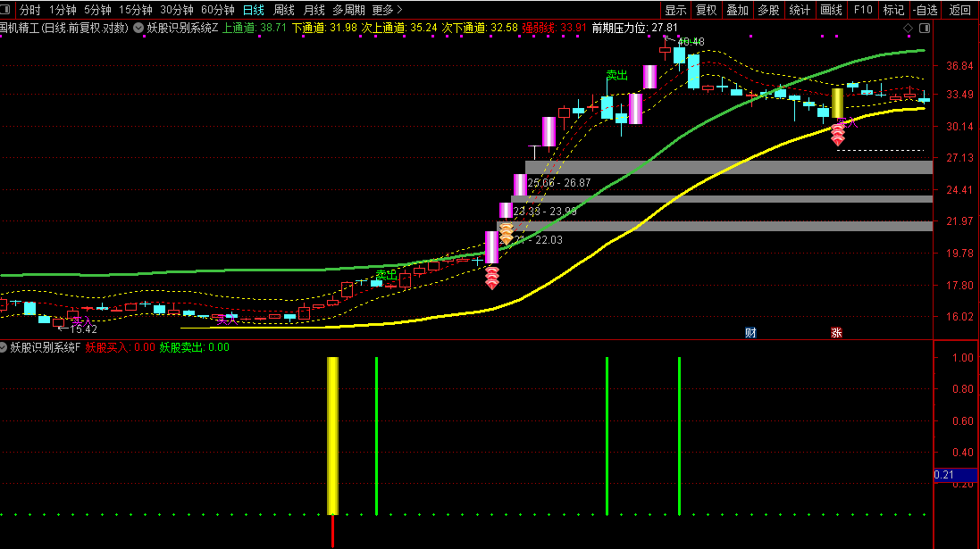Image resolution: width=980 pixels, height=549 pixels.
Task: Select the 日线 daily chart tab
Action: click(253, 10)
